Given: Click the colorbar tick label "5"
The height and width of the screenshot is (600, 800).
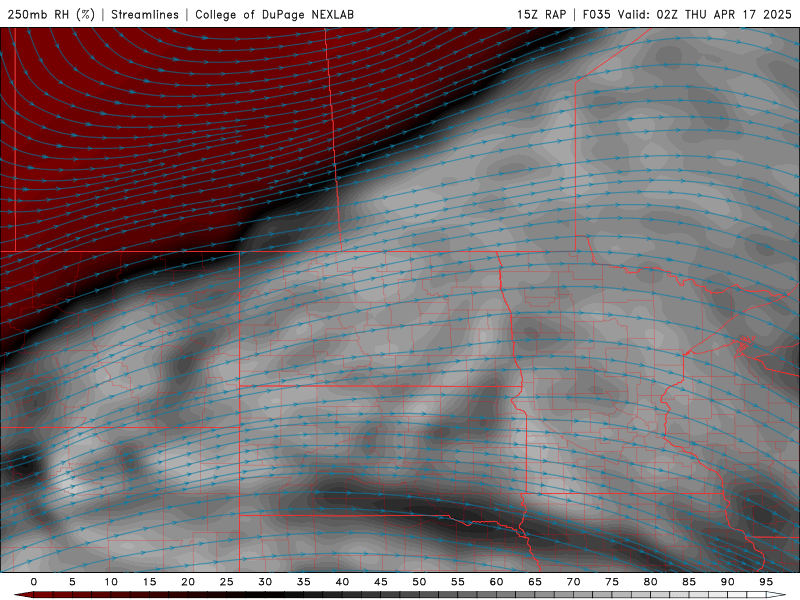Looking at the screenshot, I should (x=72, y=582).
